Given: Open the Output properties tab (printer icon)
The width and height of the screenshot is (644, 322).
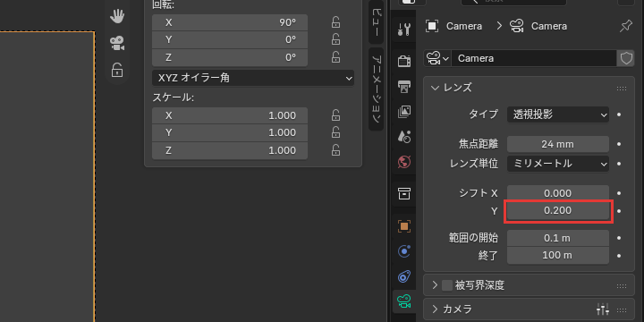Looking at the screenshot, I should coord(404,86).
